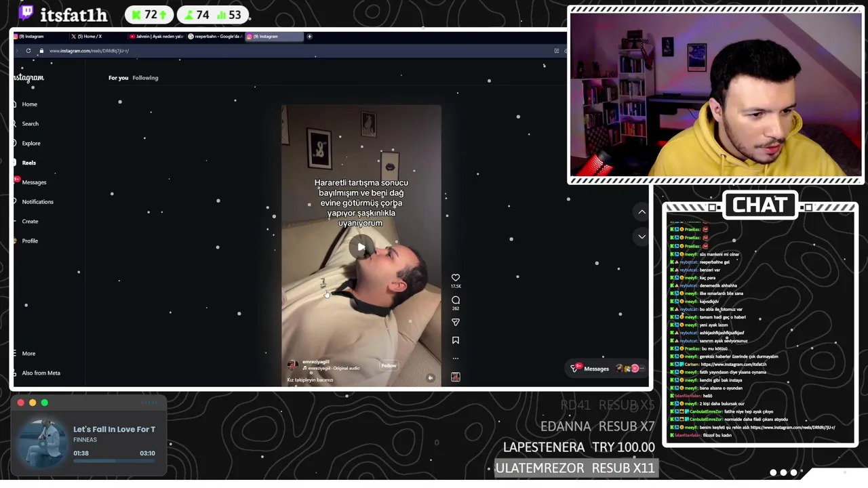Open Explore in Instagram sidebar
868x488 pixels.
click(26, 144)
